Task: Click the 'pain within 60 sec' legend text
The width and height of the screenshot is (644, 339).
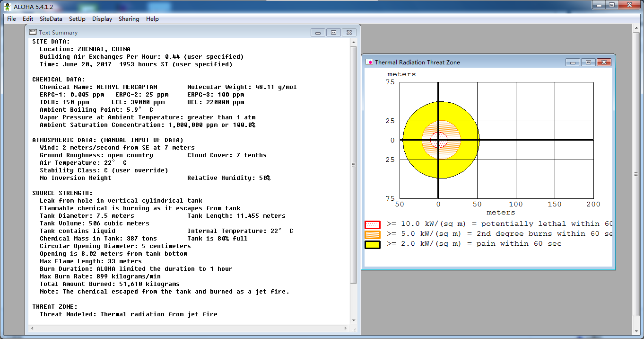Action: coord(519,244)
